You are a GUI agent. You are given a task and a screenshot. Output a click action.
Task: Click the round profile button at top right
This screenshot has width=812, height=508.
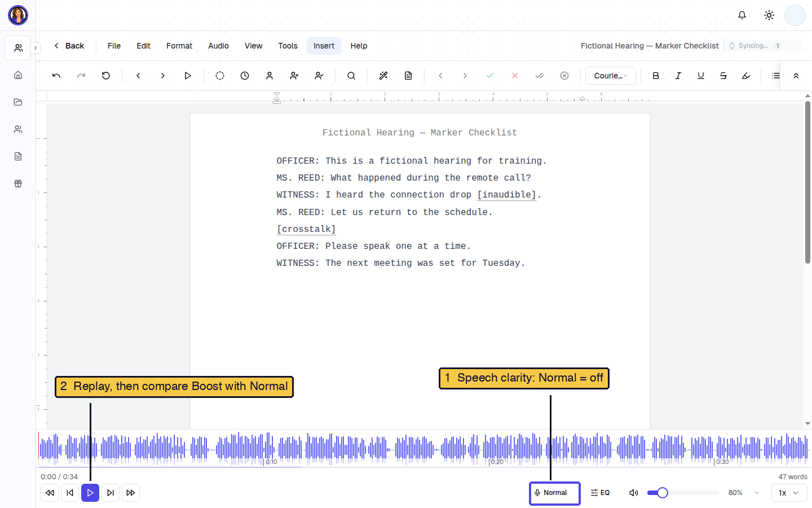pos(795,15)
